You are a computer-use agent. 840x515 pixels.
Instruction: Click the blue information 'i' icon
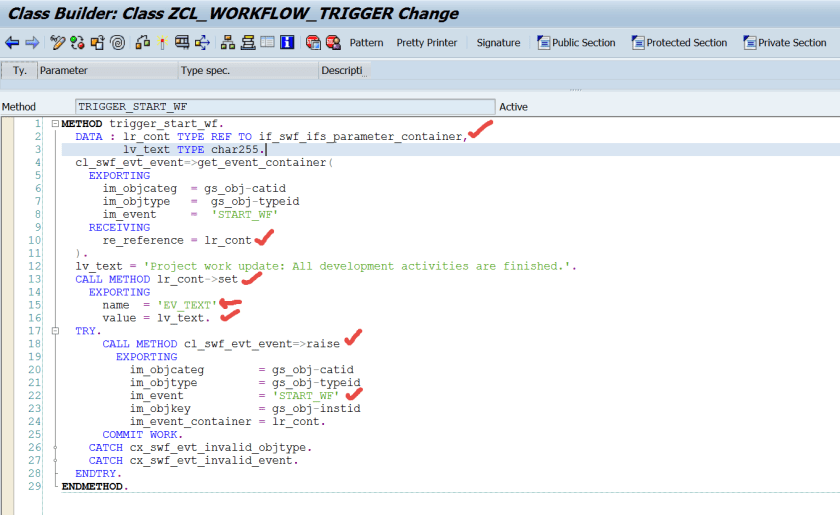pos(287,43)
